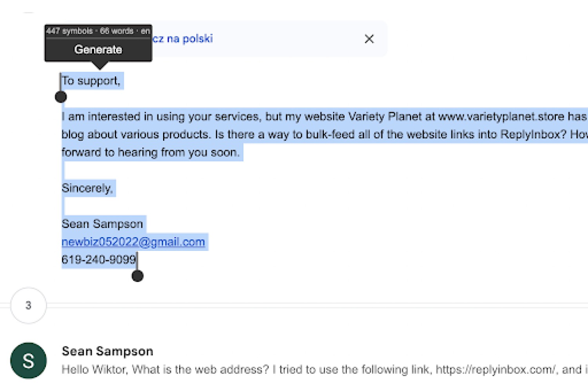Screen dimensions: 588x392
Task: Click the Generate button in tooltip
Action: pos(98,49)
